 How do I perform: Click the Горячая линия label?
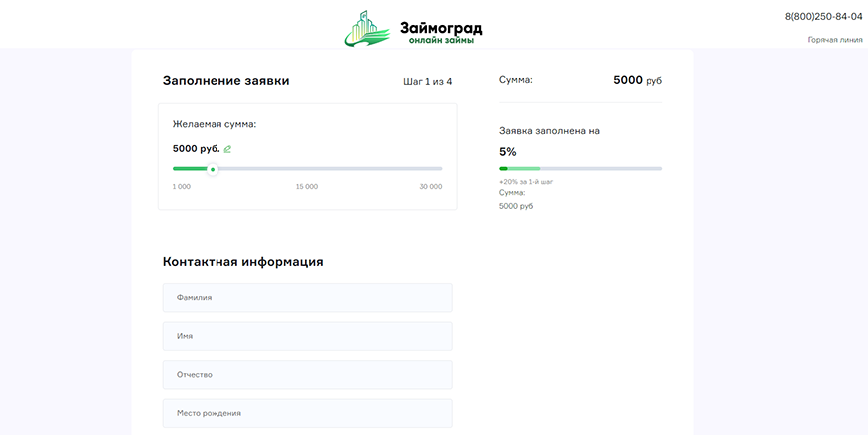click(834, 40)
